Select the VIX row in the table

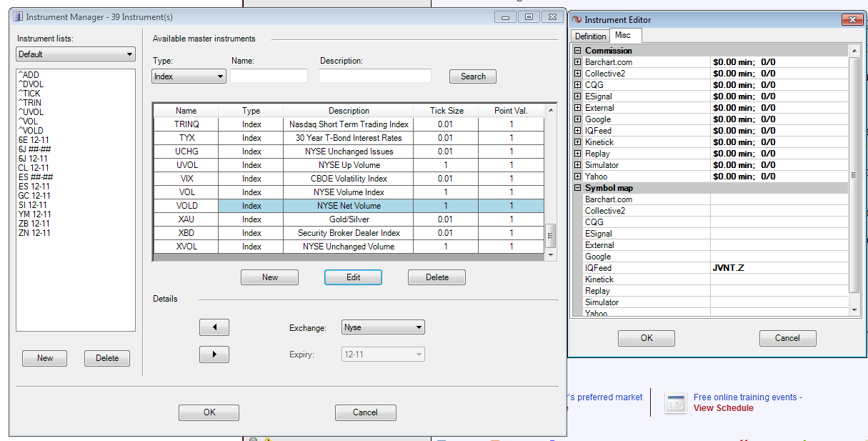click(x=349, y=179)
